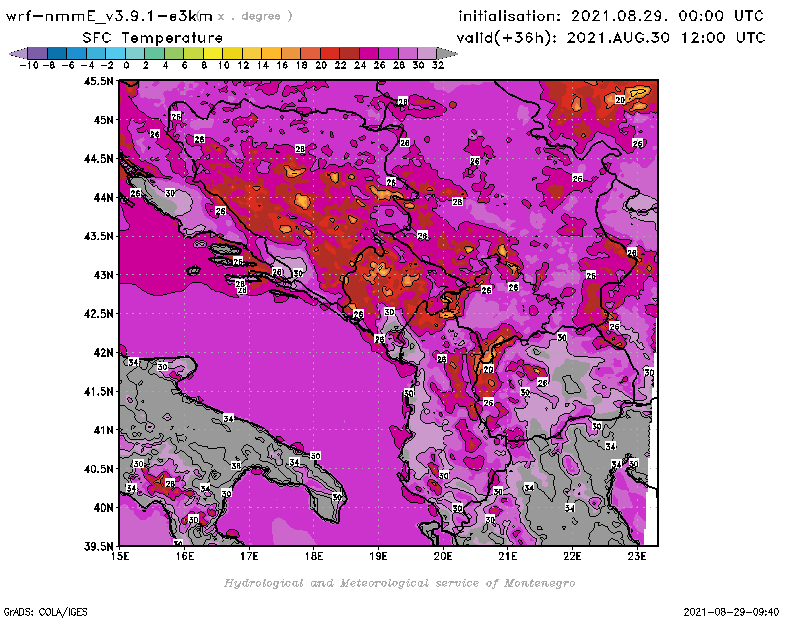The image size is (800, 618).
Task: Click the 'SFC Temperature' heading
Action: (x=153, y=38)
